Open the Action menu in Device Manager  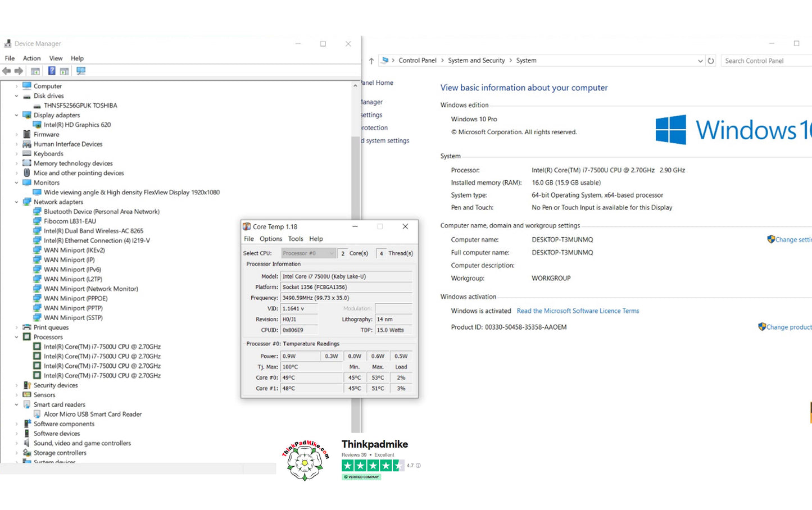pos(31,58)
